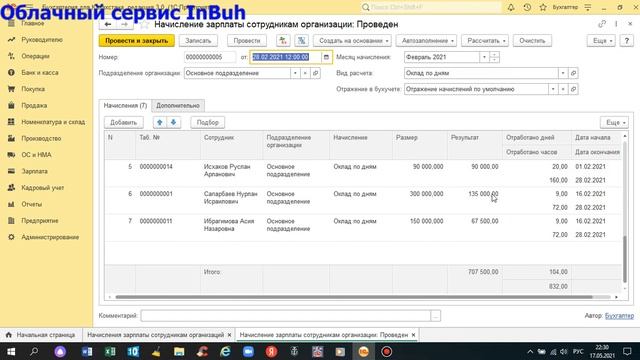The image size is (640, 360).
Task: Open Номенклатура и склад section
Action: coord(53,122)
